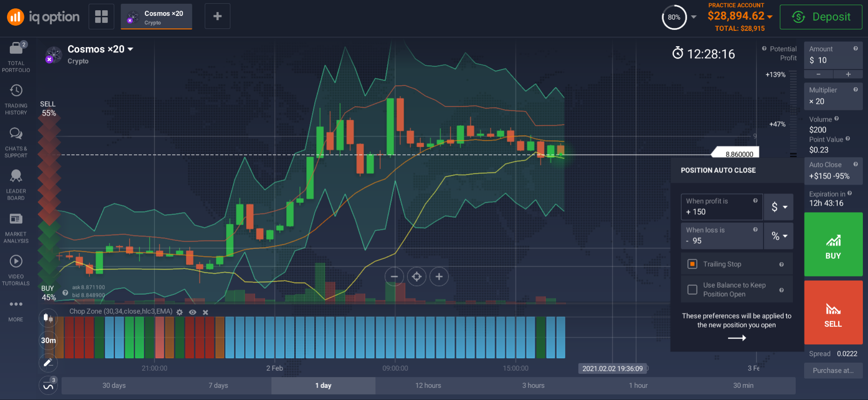868x400 pixels.
Task: Toggle the Trailing Stop checkbox
Action: (692, 264)
